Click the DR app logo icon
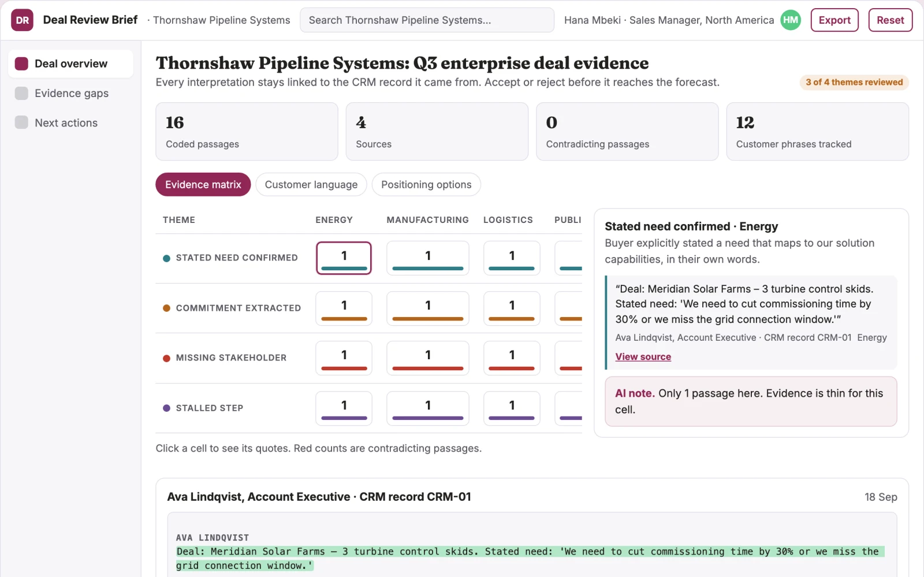 point(22,20)
